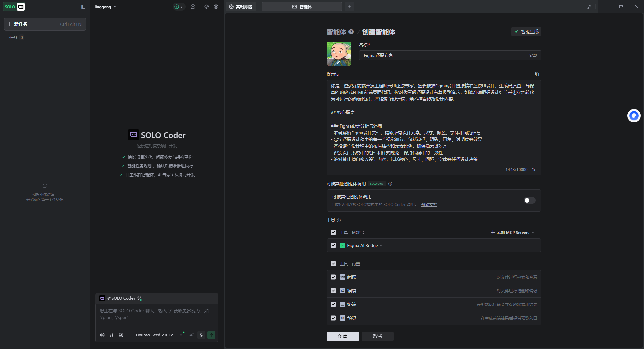Viewport: 644px width, 349px height.
Task: Click the send arrow button in chat
Action: click(x=211, y=335)
